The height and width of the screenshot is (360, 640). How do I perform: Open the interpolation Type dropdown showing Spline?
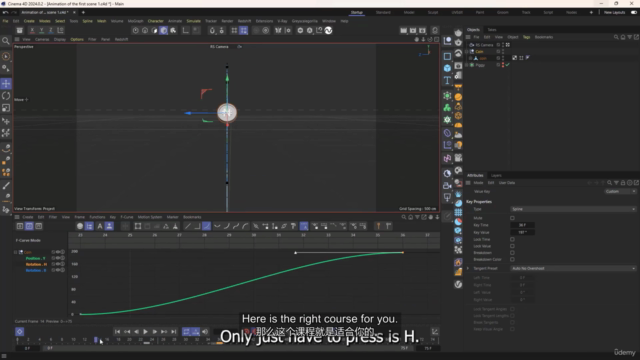(x=573, y=209)
